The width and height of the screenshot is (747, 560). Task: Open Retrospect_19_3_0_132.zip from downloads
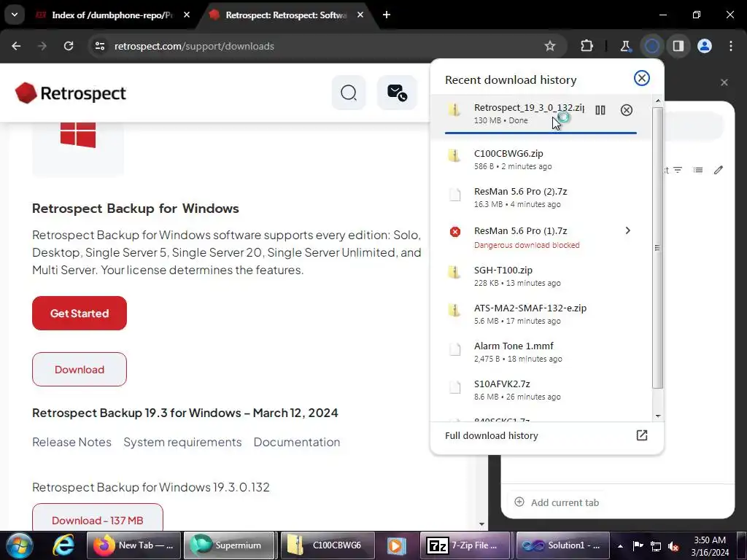pyautogui.click(x=529, y=108)
